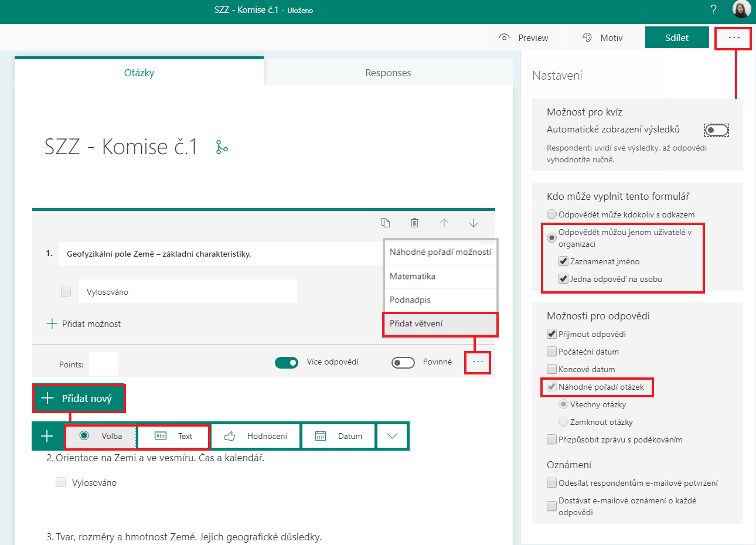Click the Sdílet button
The image size is (756, 545).
tap(677, 38)
